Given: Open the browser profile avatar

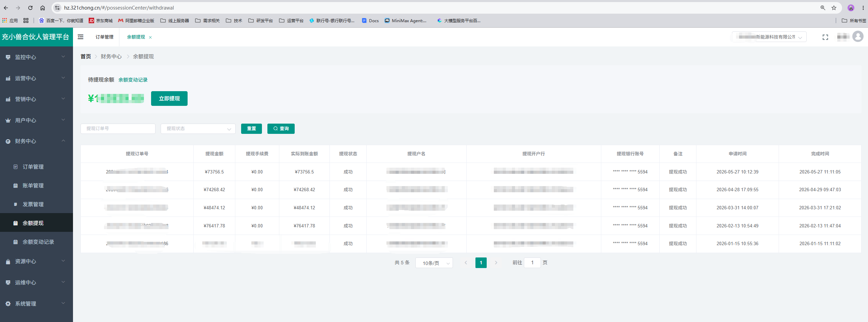Looking at the screenshot, I should [x=851, y=8].
